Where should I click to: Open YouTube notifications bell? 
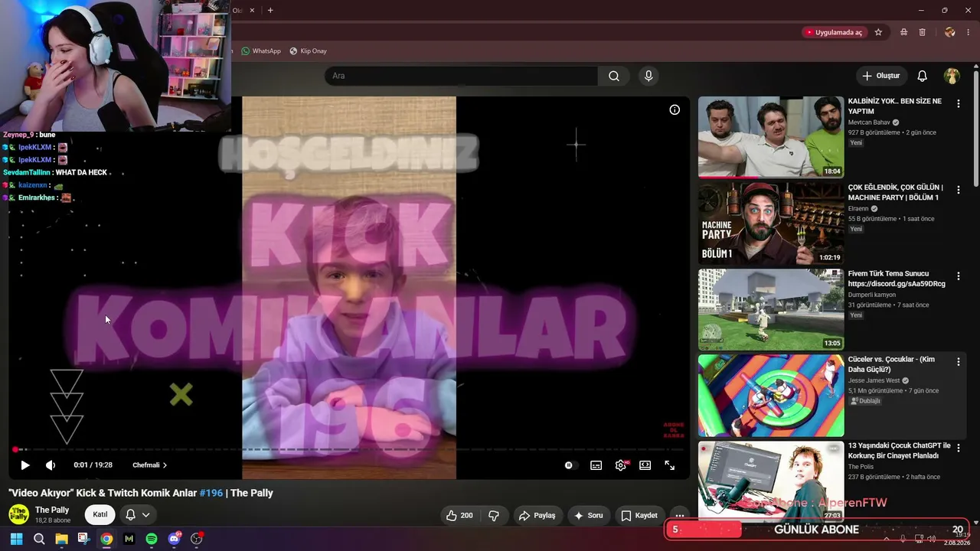pyautogui.click(x=923, y=76)
